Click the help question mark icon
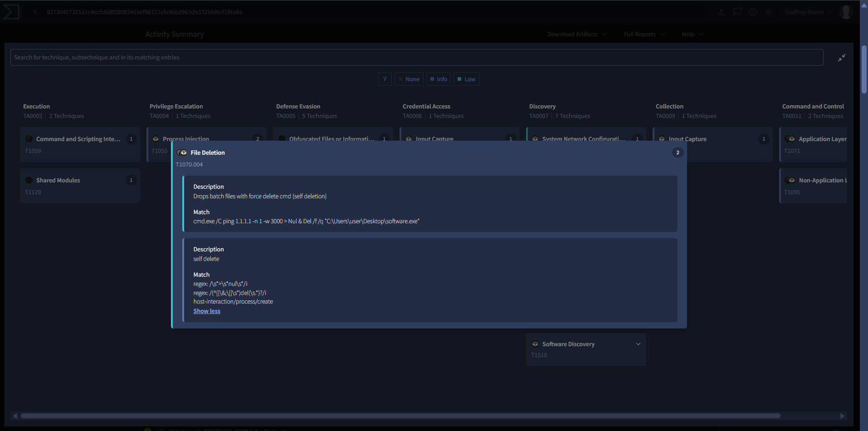 (753, 12)
